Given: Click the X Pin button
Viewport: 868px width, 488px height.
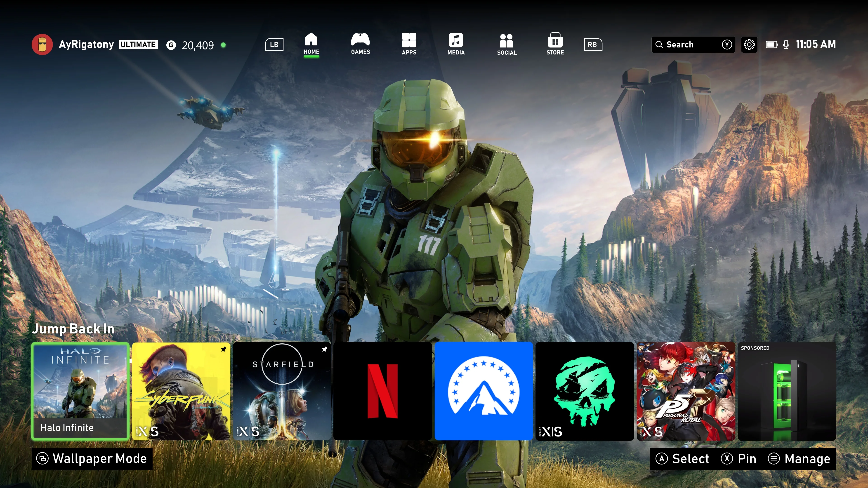Looking at the screenshot, I should click(x=739, y=459).
